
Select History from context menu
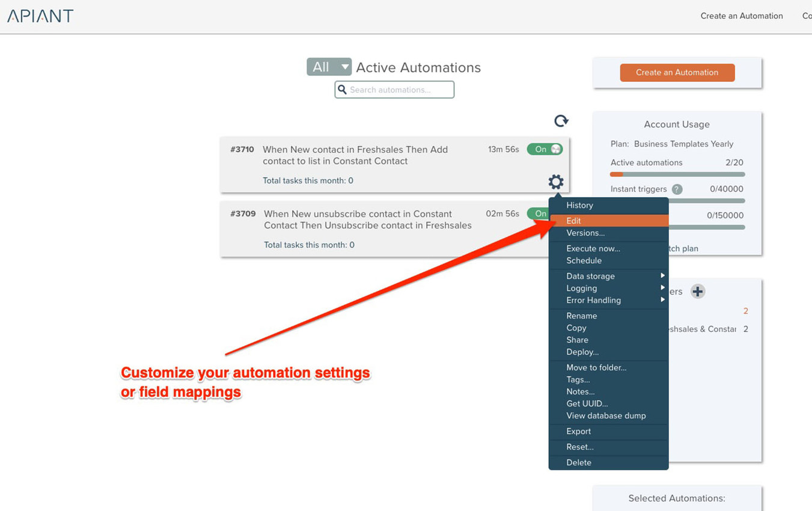[x=608, y=205]
